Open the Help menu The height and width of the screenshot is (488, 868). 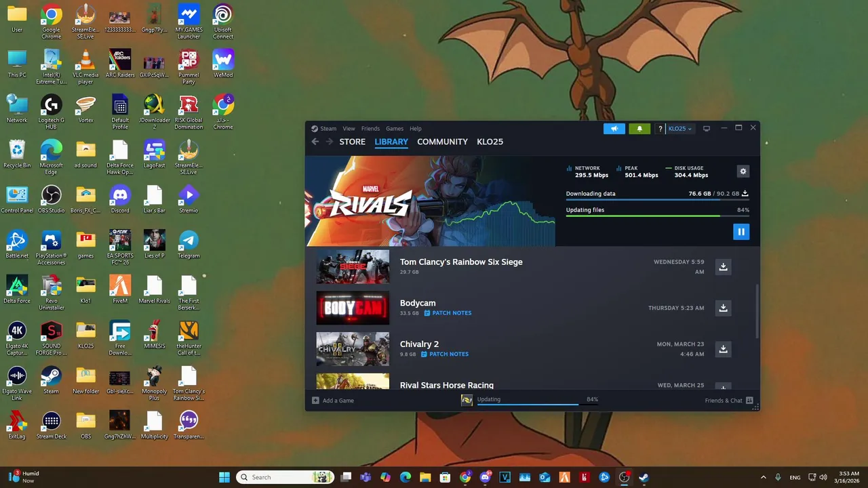416,129
